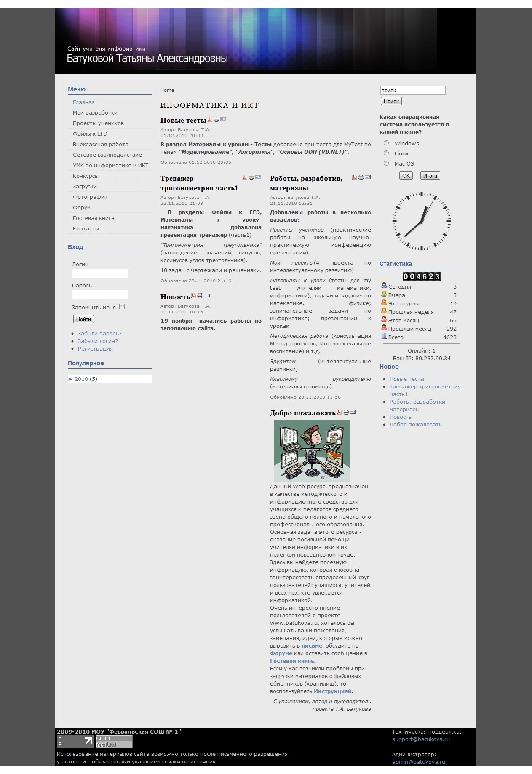
Task: Open Главная in the menu
Action: 84,102
